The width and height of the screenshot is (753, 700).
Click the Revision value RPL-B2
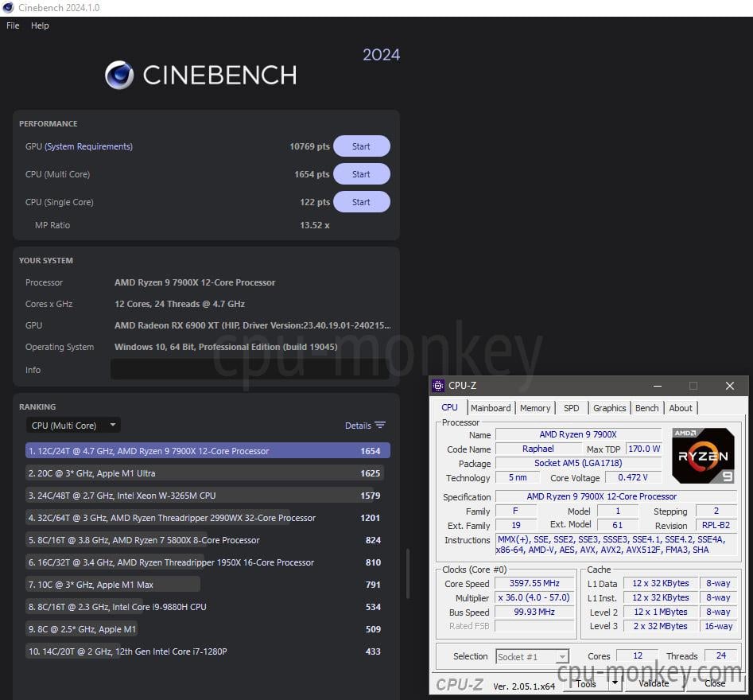coord(716,525)
